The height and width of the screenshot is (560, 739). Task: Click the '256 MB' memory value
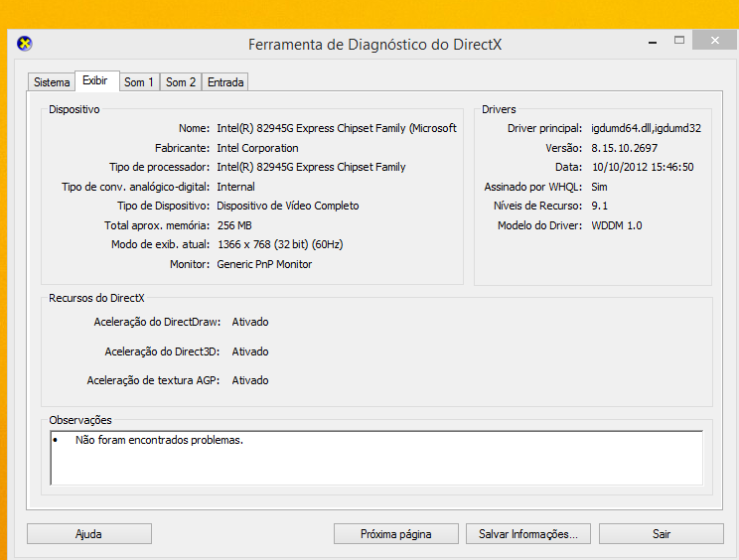coord(234,225)
